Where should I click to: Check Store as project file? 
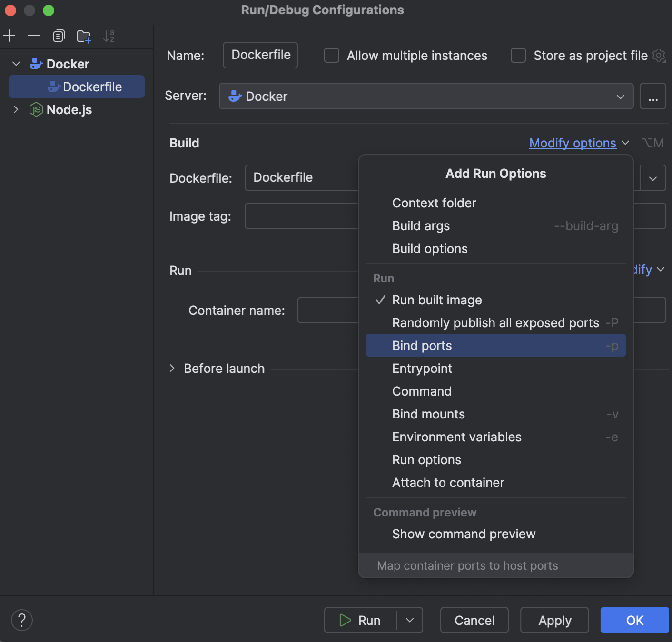[518, 55]
